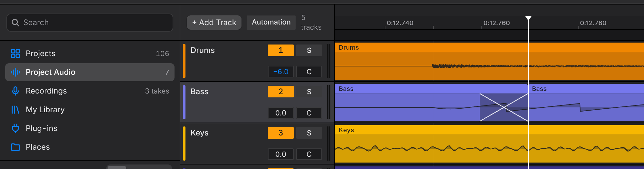Click the Recordings microphone icon

(x=15, y=91)
